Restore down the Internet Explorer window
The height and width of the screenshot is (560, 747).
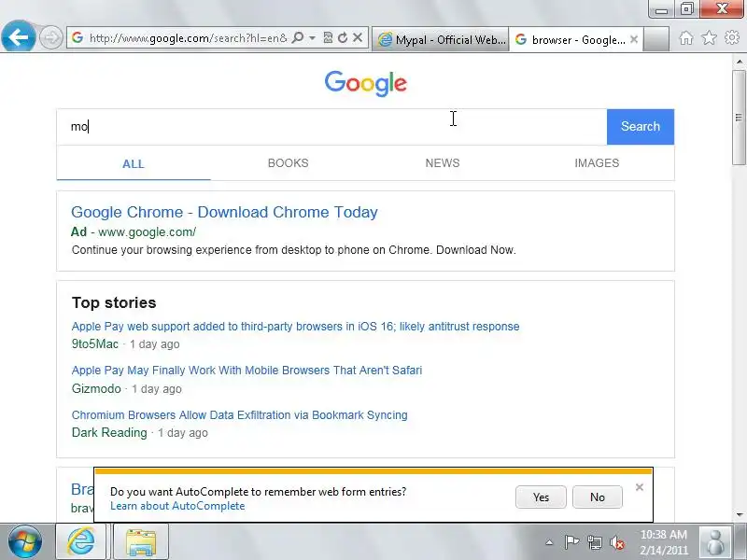tap(686, 9)
